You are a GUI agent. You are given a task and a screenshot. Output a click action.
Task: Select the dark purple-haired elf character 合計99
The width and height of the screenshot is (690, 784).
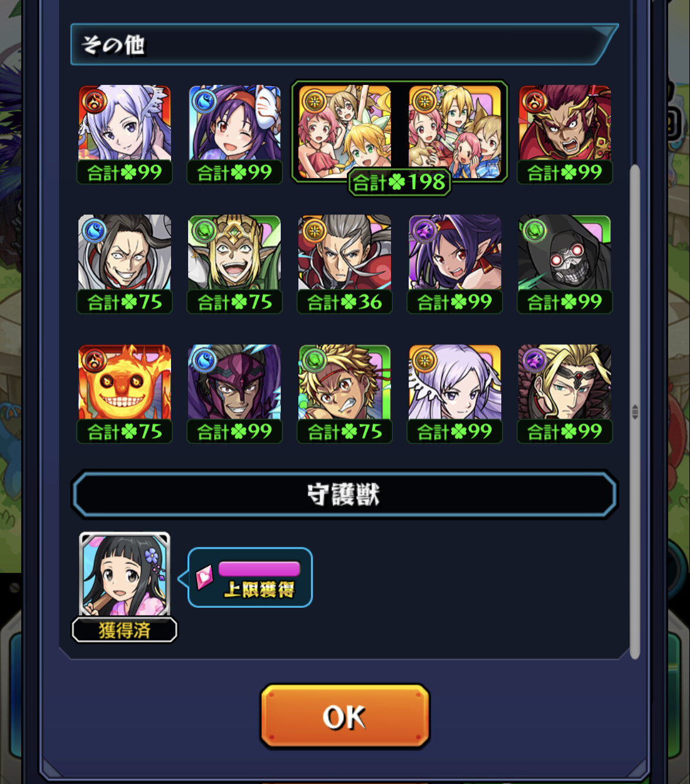click(x=455, y=264)
